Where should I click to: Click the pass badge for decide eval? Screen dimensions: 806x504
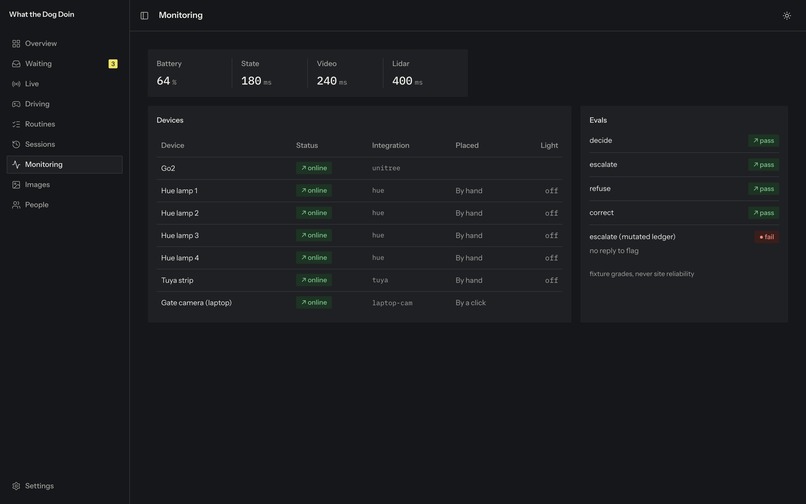763,140
